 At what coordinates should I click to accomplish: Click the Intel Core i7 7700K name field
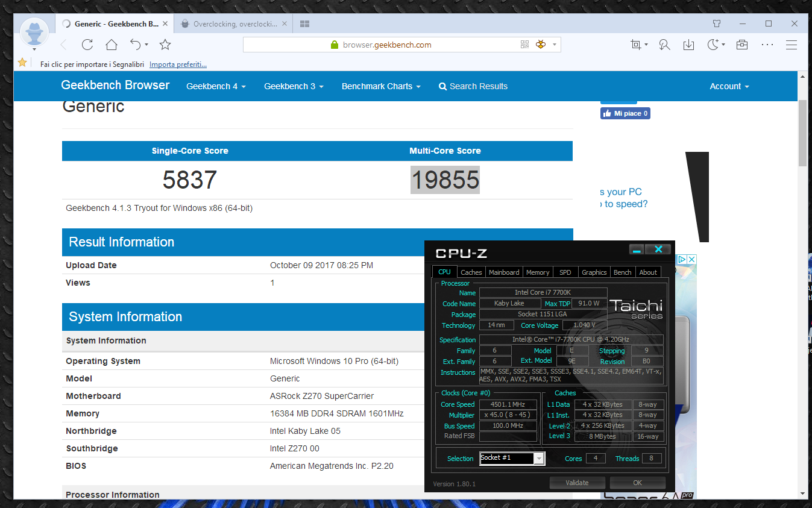coord(543,292)
